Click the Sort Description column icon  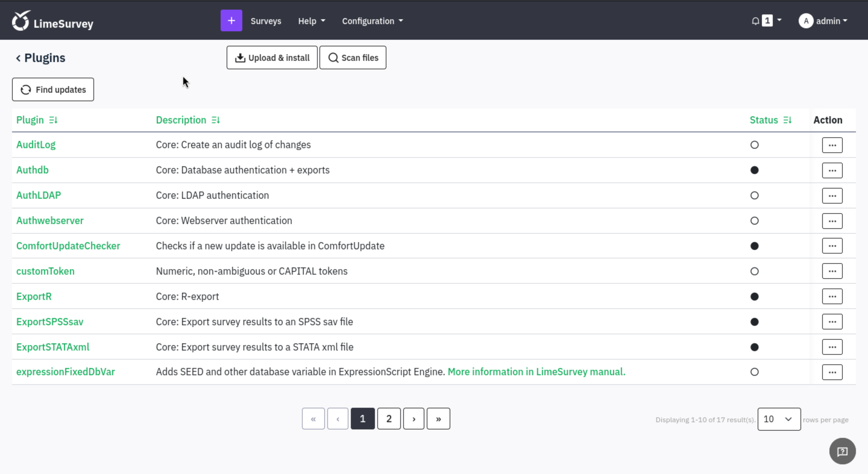(x=216, y=120)
